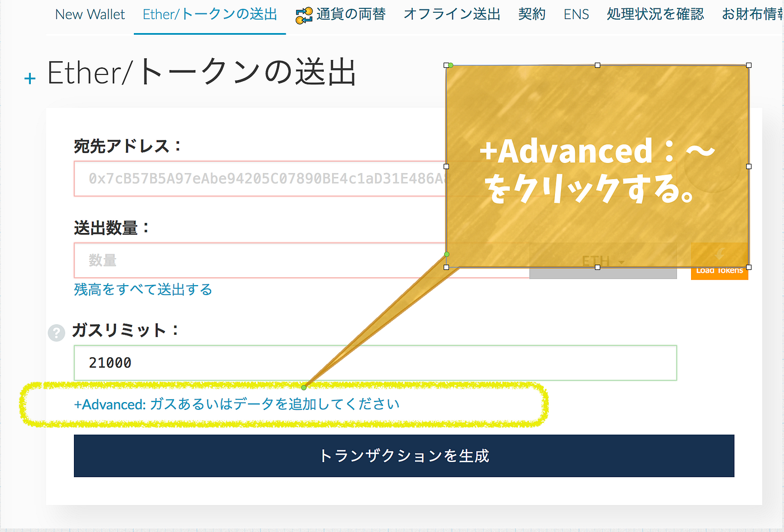
Task: Click the 宛先アドレス input field
Action: pos(375,179)
